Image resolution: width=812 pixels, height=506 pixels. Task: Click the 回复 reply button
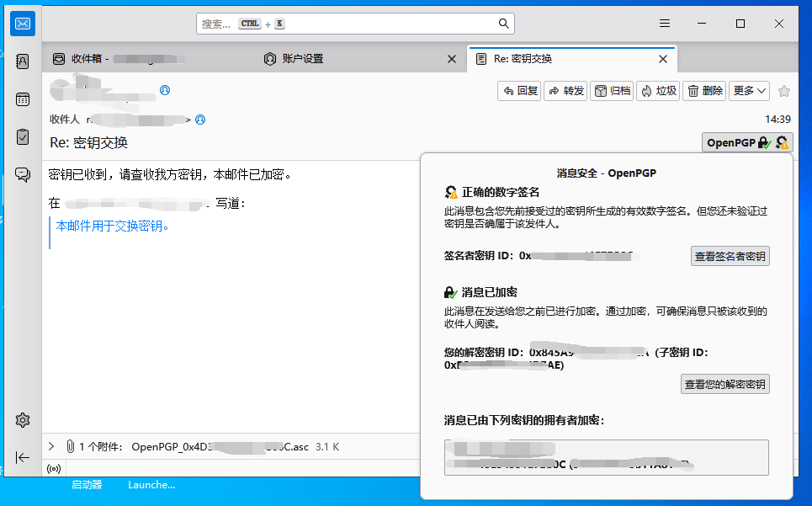[x=519, y=91]
